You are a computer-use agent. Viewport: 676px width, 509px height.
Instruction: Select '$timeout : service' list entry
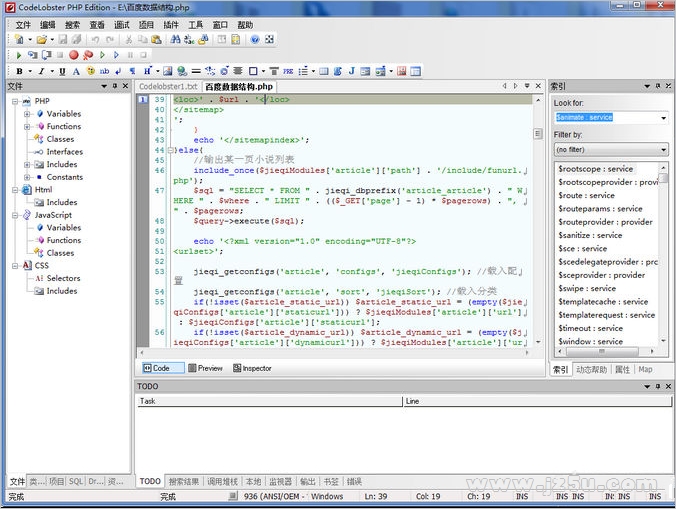point(590,328)
